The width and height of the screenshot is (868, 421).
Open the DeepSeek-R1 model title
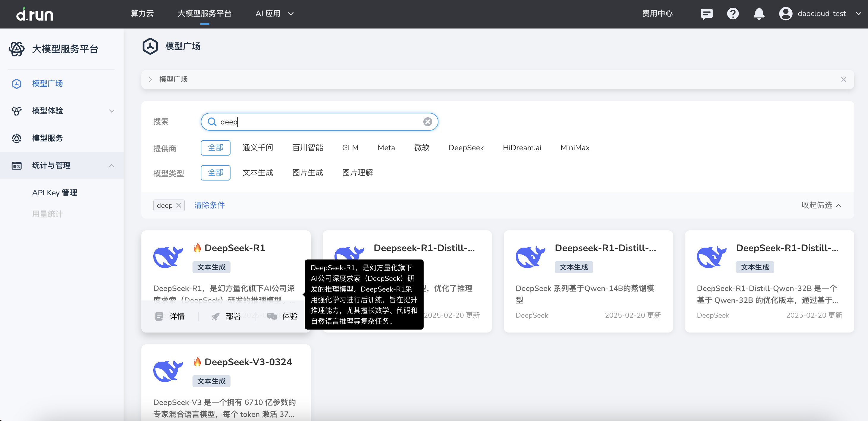235,248
